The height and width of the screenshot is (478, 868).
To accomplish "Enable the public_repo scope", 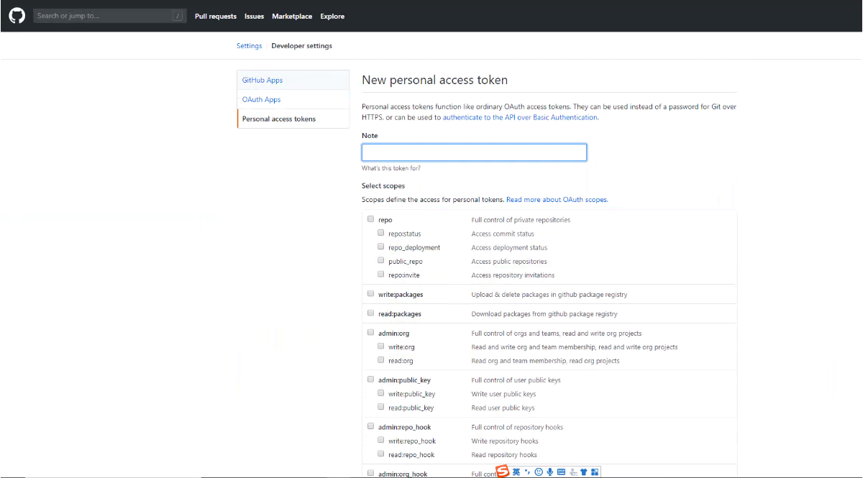I will click(x=381, y=261).
